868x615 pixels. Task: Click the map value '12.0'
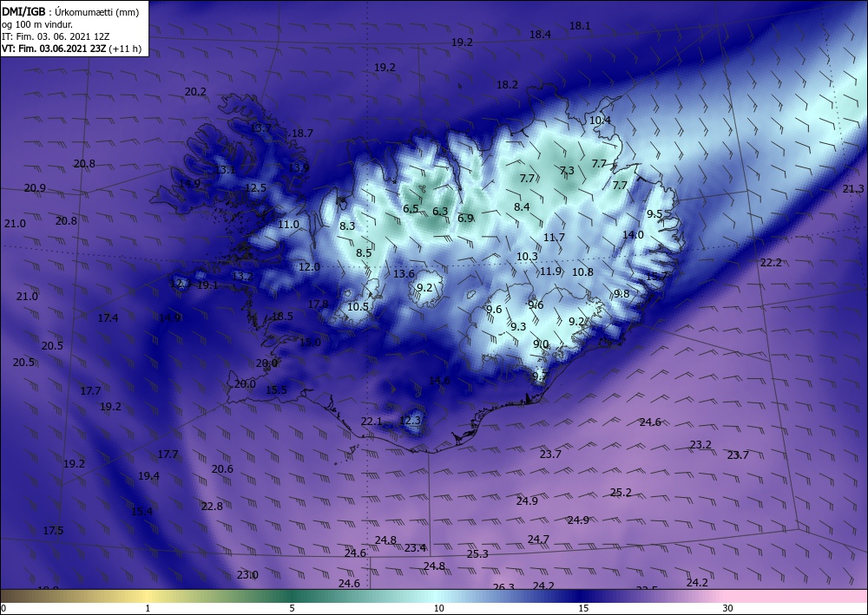[x=310, y=267]
